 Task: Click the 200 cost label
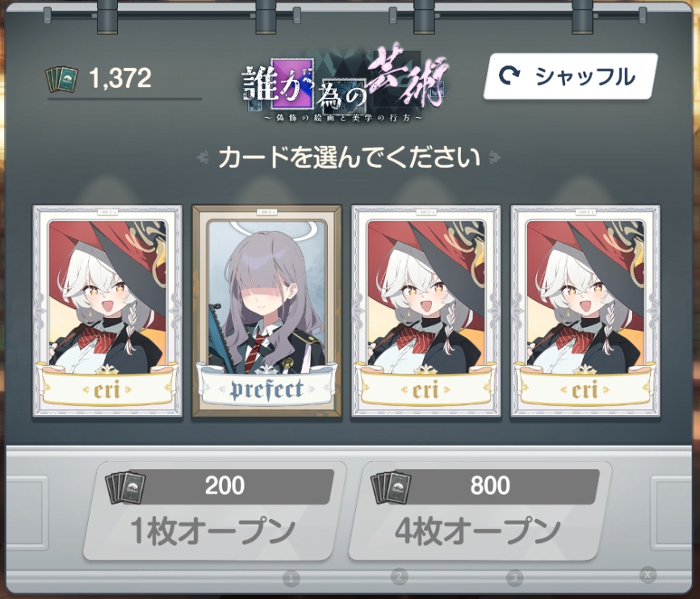(224, 486)
